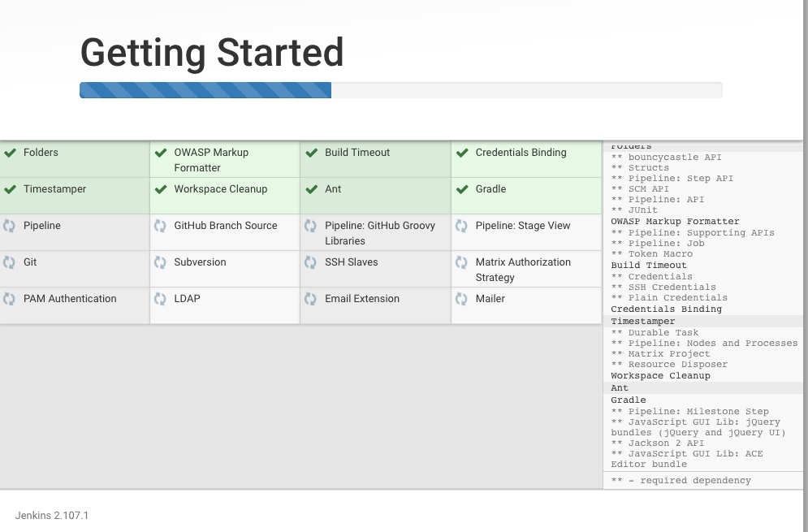Click the Pipeline: Step API log entry
The image size is (808, 532).
pyautogui.click(x=672, y=179)
